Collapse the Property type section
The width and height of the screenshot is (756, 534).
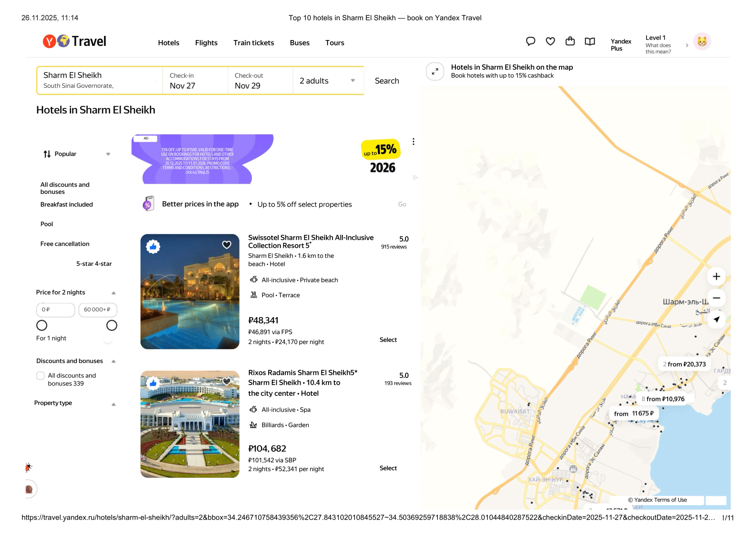point(113,404)
